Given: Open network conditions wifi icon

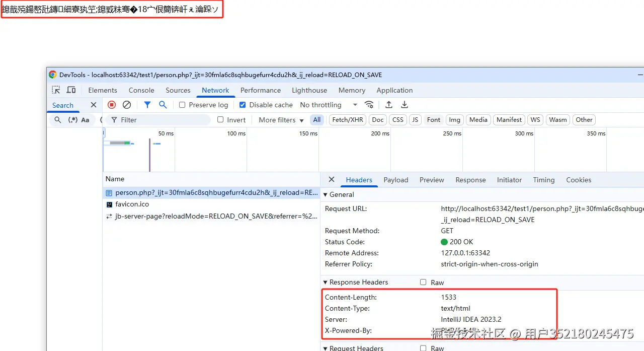Looking at the screenshot, I should tap(369, 105).
